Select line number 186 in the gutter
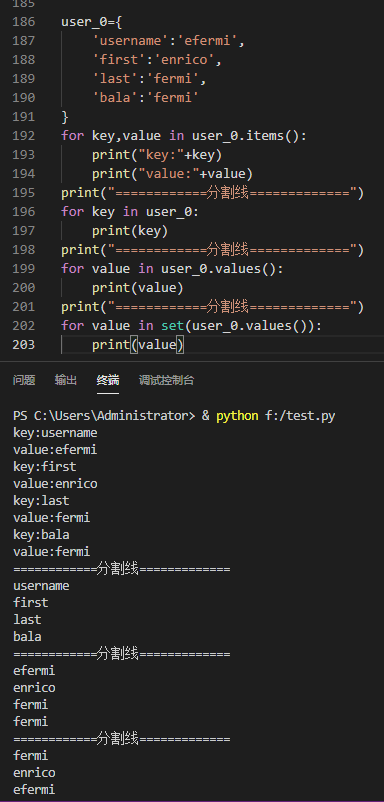 pos(24,22)
